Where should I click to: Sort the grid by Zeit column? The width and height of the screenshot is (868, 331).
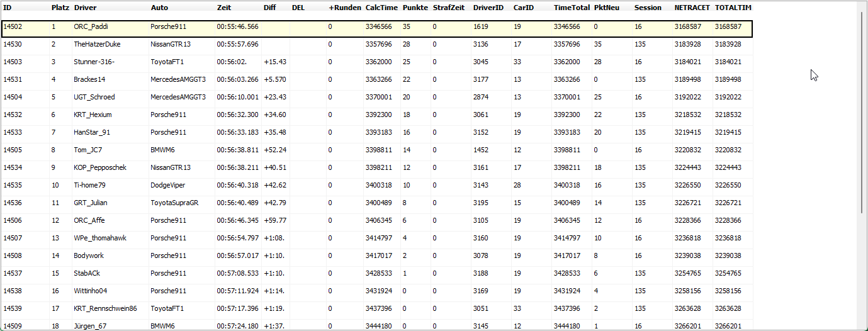tap(224, 8)
